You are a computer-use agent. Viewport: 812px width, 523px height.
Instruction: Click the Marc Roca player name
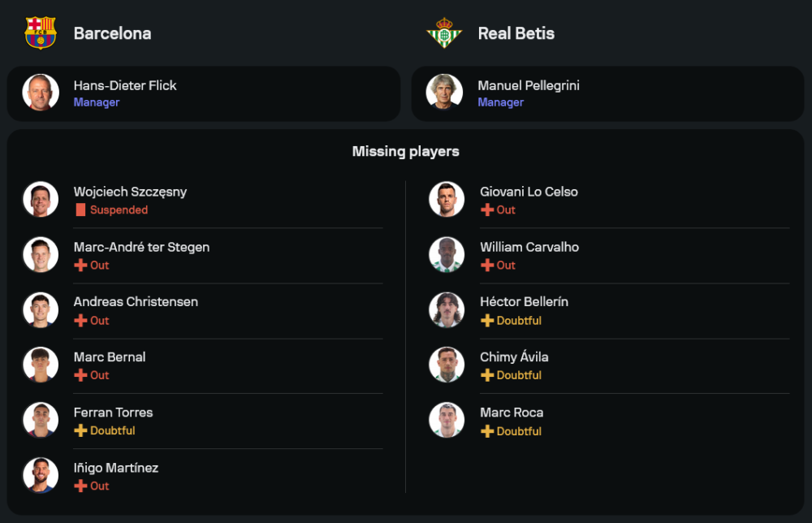click(x=512, y=413)
